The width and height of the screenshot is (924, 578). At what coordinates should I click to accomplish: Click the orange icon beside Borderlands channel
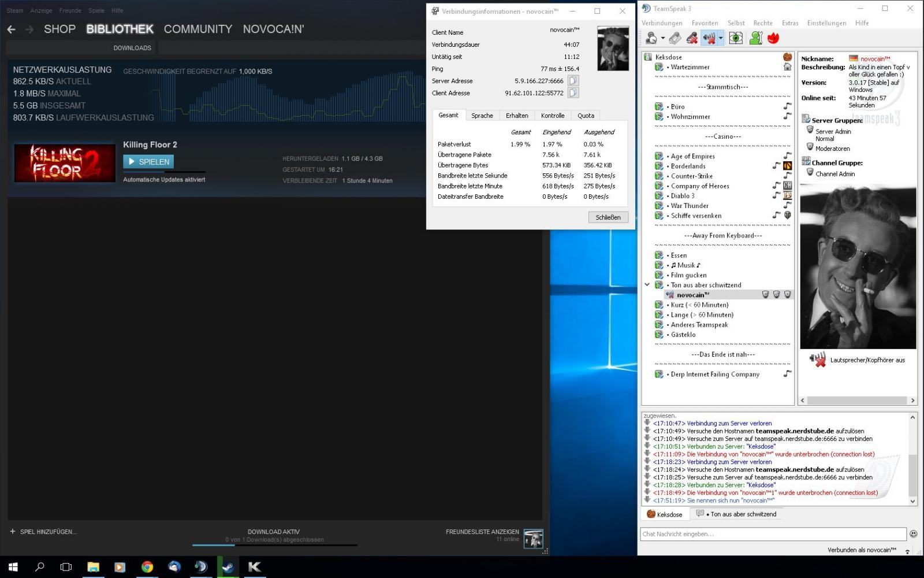tap(787, 166)
